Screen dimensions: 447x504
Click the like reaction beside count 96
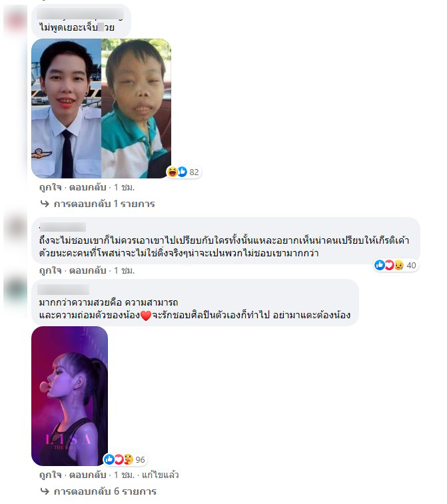click(109, 459)
